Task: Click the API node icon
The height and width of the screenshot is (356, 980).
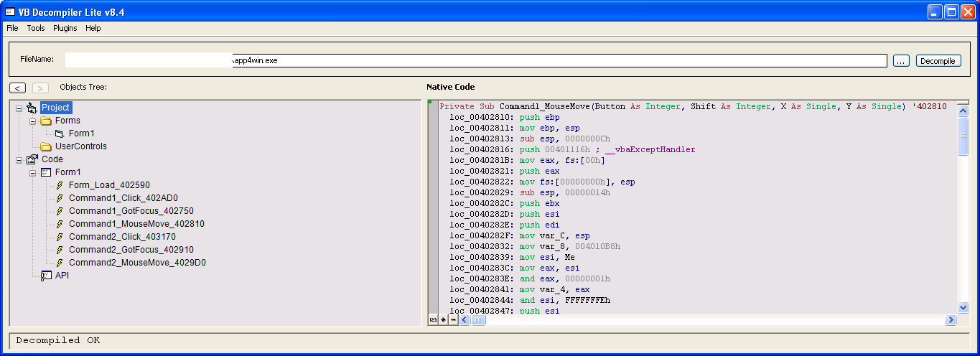Action: point(46,276)
